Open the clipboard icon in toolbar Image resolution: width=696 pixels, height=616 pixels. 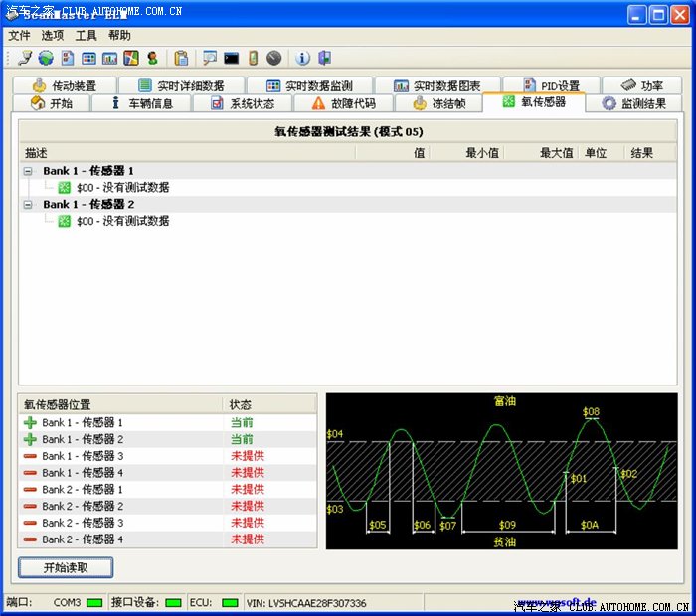pos(181,59)
